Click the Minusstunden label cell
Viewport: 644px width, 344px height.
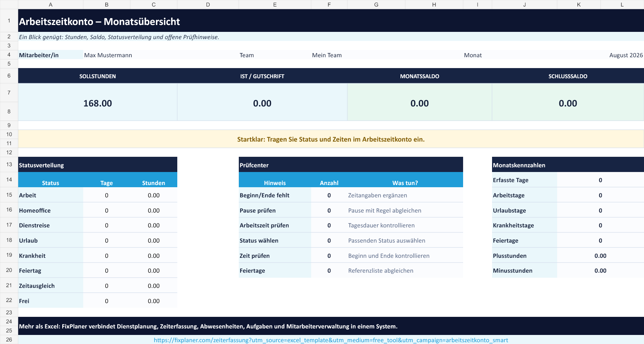[525, 270]
